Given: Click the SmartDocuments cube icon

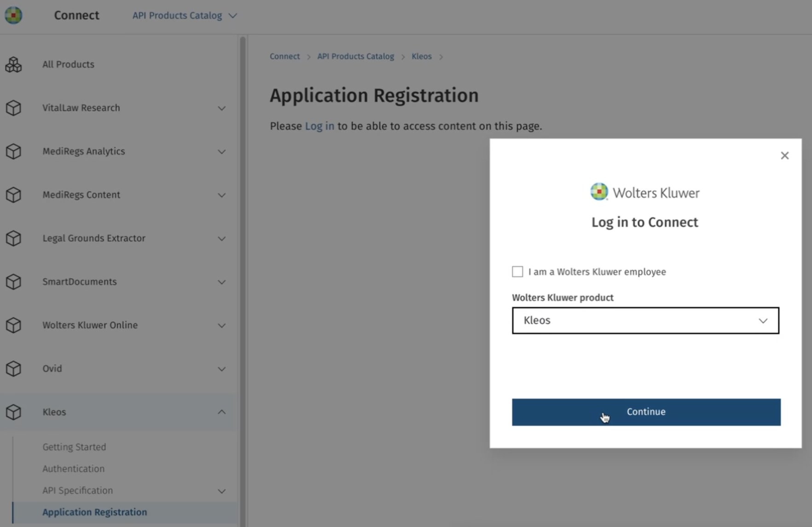Looking at the screenshot, I should click(x=13, y=281).
